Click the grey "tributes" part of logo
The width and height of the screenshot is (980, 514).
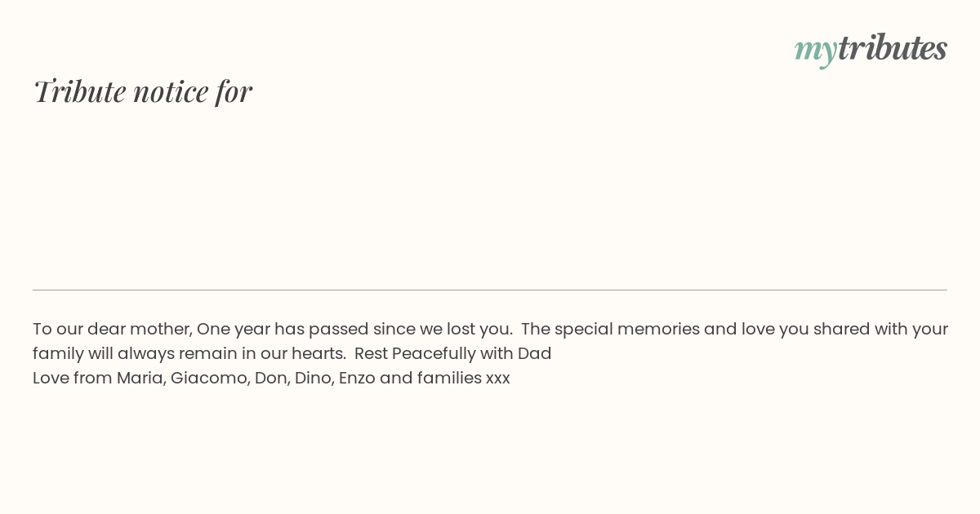[x=893, y=47]
